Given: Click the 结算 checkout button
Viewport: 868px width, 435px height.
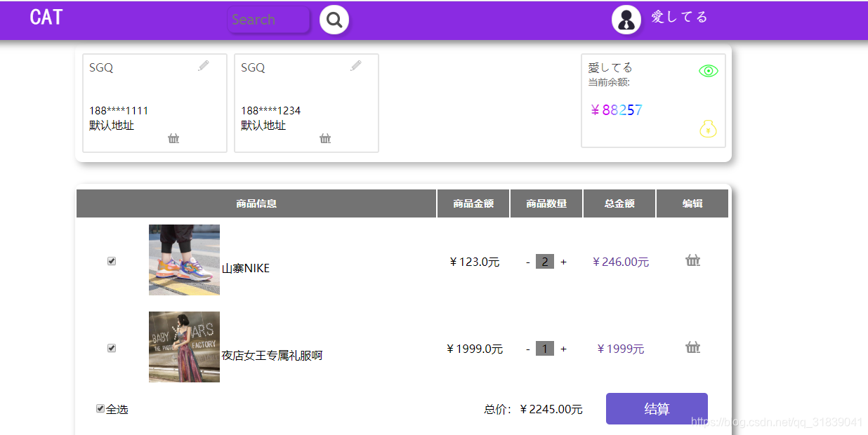Looking at the screenshot, I should click(657, 408).
